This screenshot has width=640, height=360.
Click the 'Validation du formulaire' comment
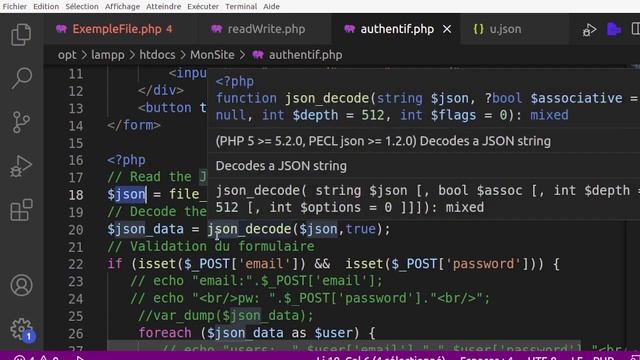[x=211, y=246]
